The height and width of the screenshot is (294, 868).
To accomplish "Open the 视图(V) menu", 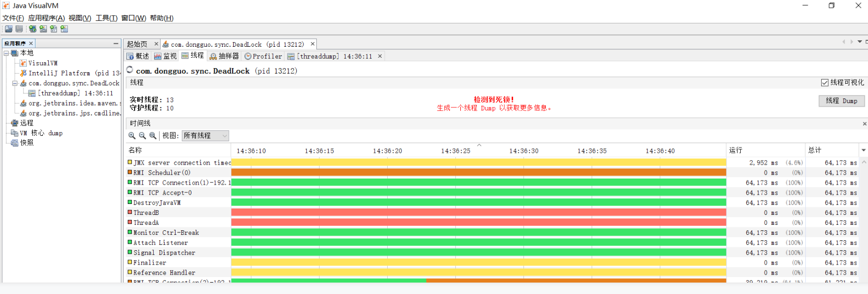I will (x=80, y=18).
